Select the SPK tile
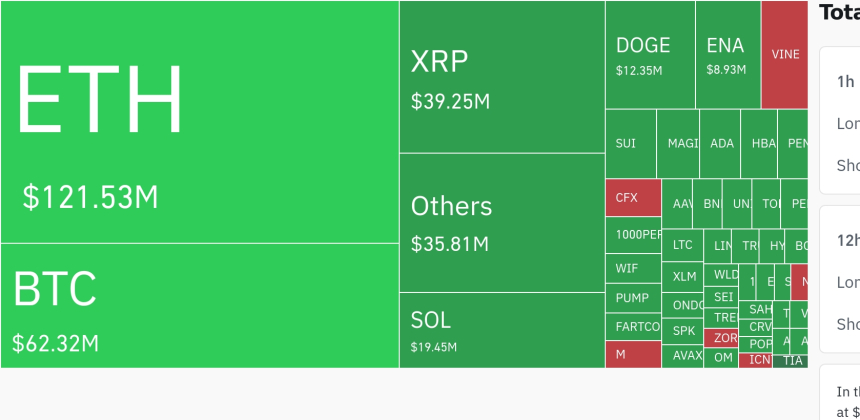The width and height of the screenshot is (860, 420). tap(684, 331)
